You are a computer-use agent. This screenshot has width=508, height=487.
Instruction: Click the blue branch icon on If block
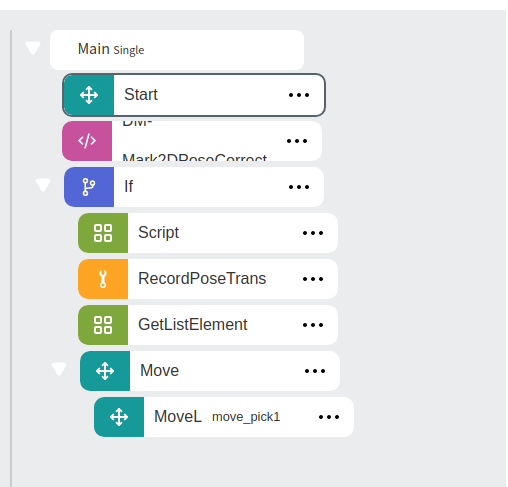click(89, 187)
